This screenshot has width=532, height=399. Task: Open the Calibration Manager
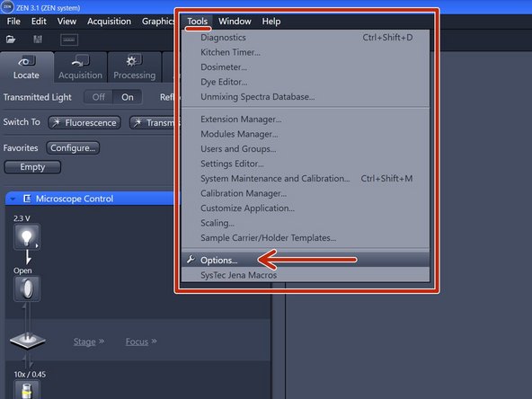coord(306,193)
